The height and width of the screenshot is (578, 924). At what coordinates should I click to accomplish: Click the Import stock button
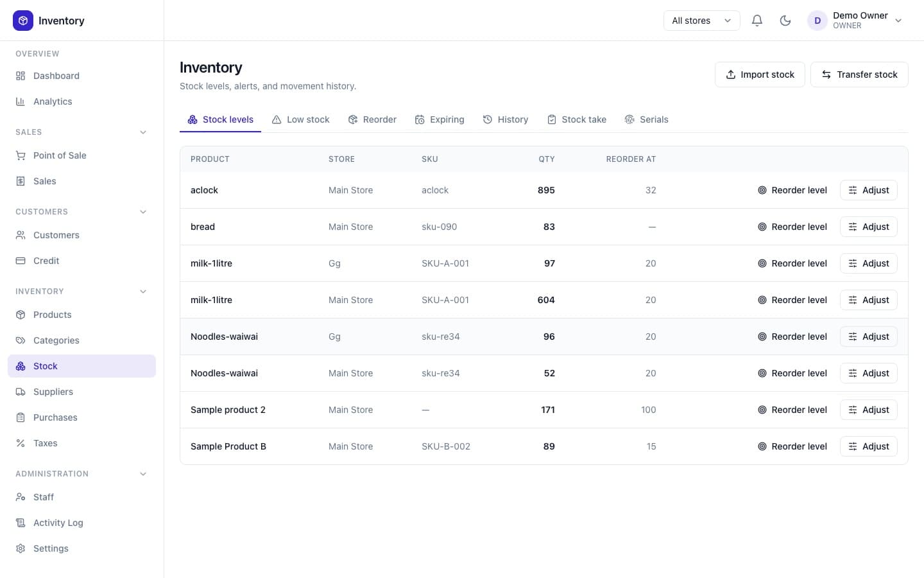[x=760, y=74]
